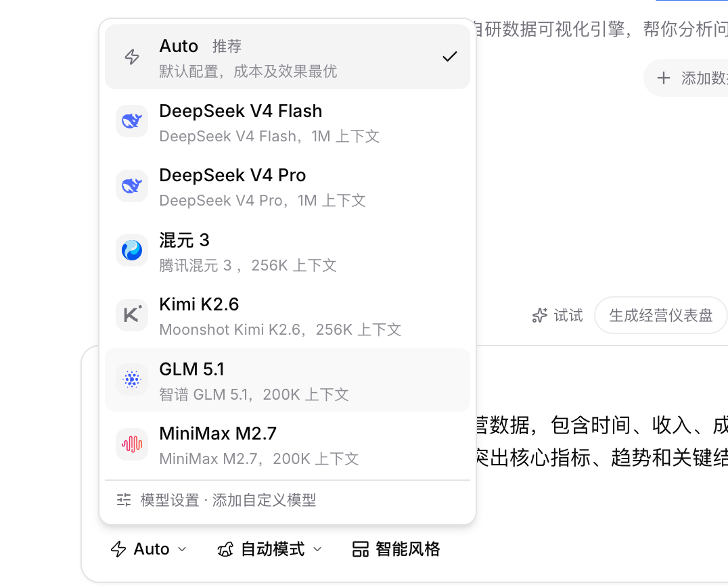Viewport: 728px width, 587px height.
Task: Click description Moonshot Kimi K2.6，256K 上下文
Action: [x=280, y=329]
